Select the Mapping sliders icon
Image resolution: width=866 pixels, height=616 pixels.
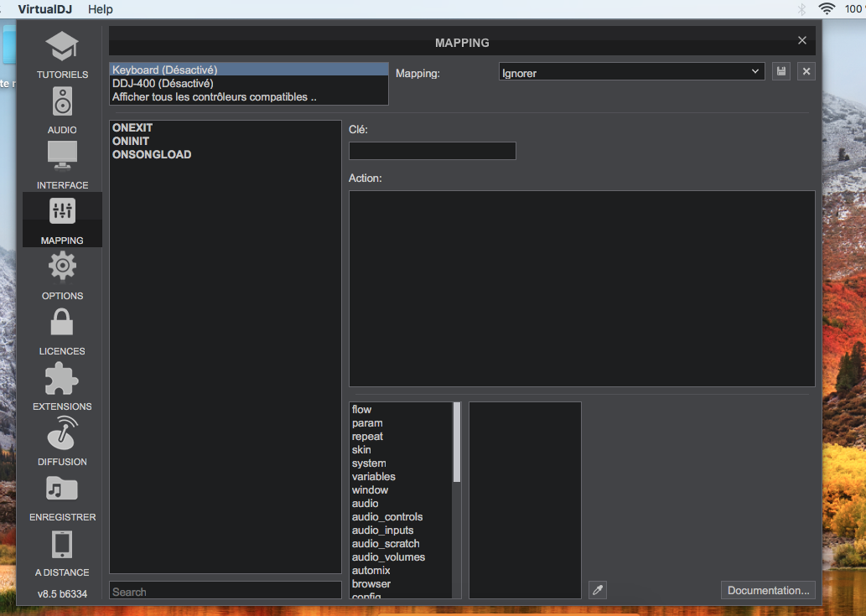coord(62,211)
